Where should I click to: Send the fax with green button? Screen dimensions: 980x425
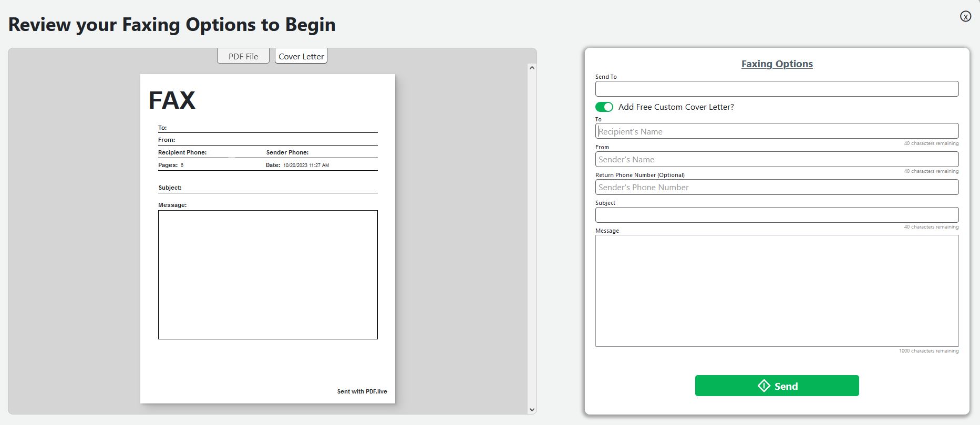(777, 386)
